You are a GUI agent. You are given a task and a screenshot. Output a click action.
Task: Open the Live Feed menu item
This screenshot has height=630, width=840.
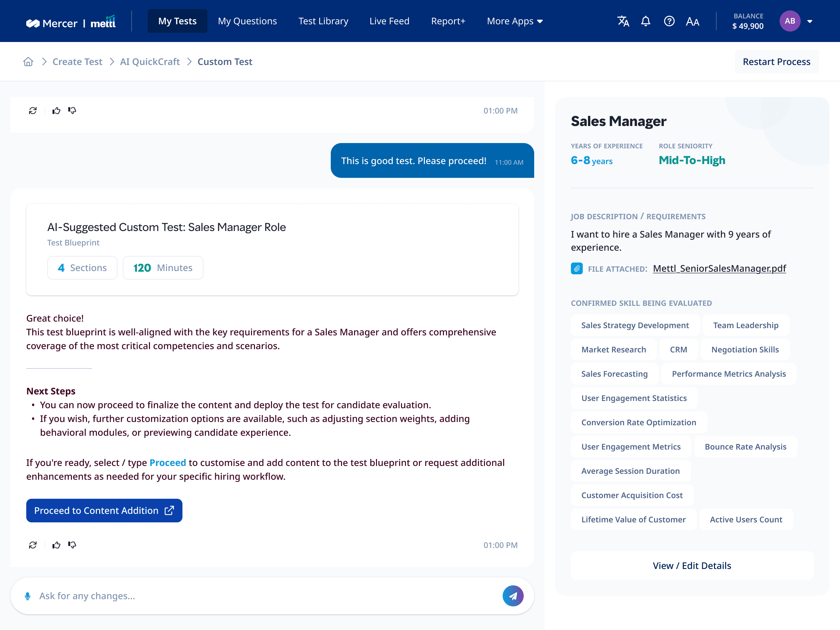389,21
